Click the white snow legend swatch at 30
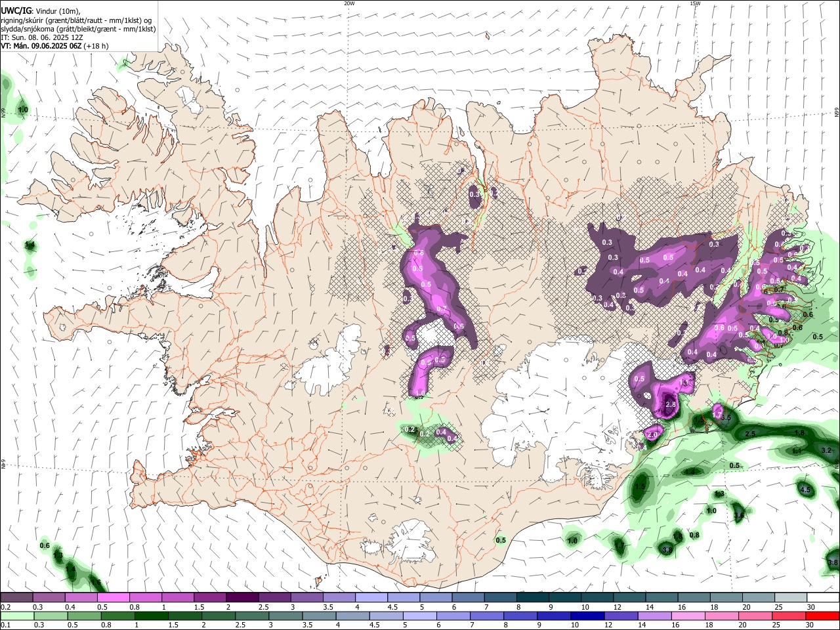Image resolution: width=840 pixels, height=630 pixels. (823, 597)
